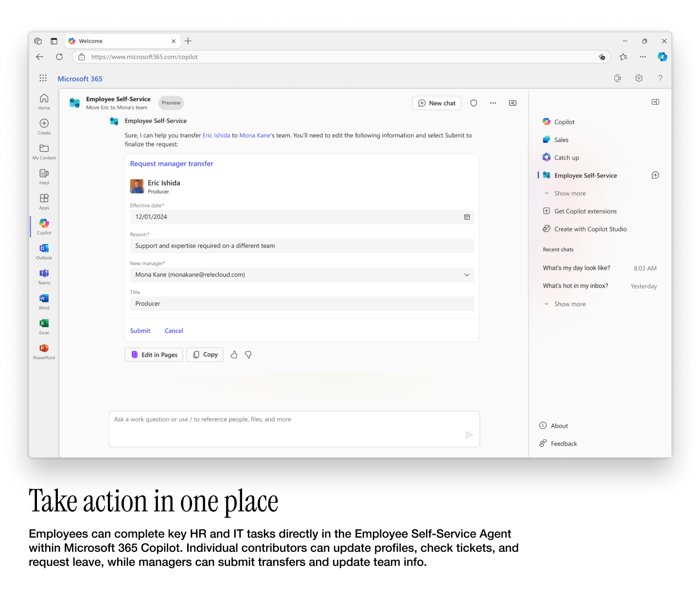Viewport: 700px width, 613px height.
Task: Collapse the right side panel
Action: point(655,102)
